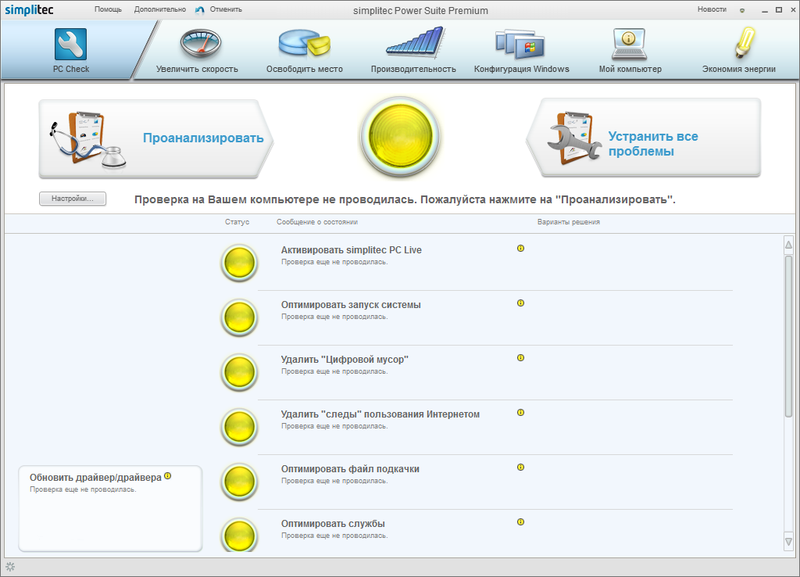The width and height of the screenshot is (800, 577).
Task: Click status light for Оптимировать файл подкачки
Action: pyautogui.click(x=239, y=482)
